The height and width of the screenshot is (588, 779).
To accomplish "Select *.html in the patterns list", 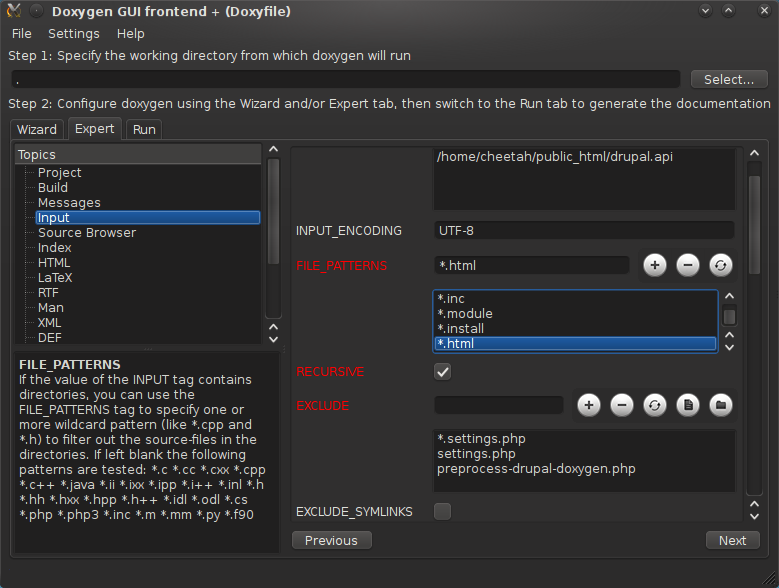I will point(575,343).
